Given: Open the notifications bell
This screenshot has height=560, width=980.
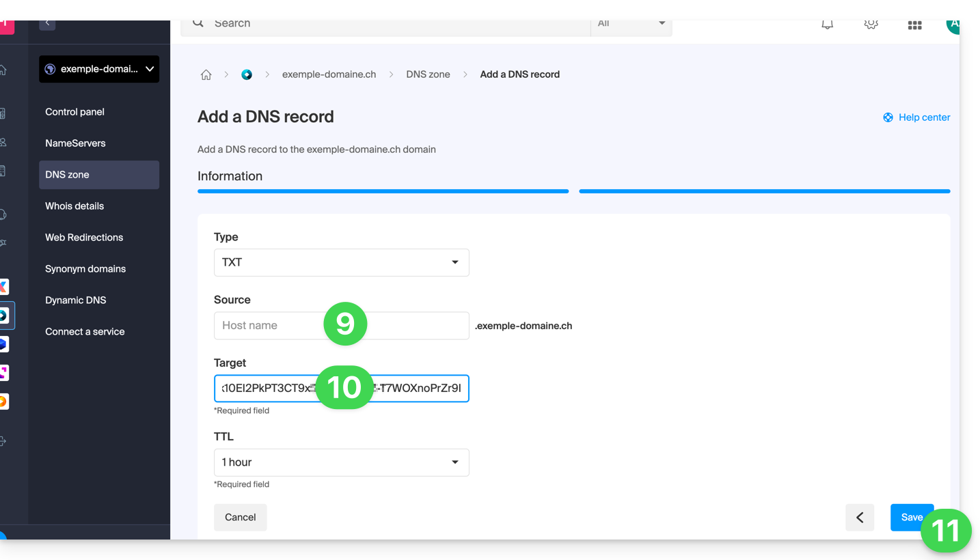Looking at the screenshot, I should pos(827,25).
